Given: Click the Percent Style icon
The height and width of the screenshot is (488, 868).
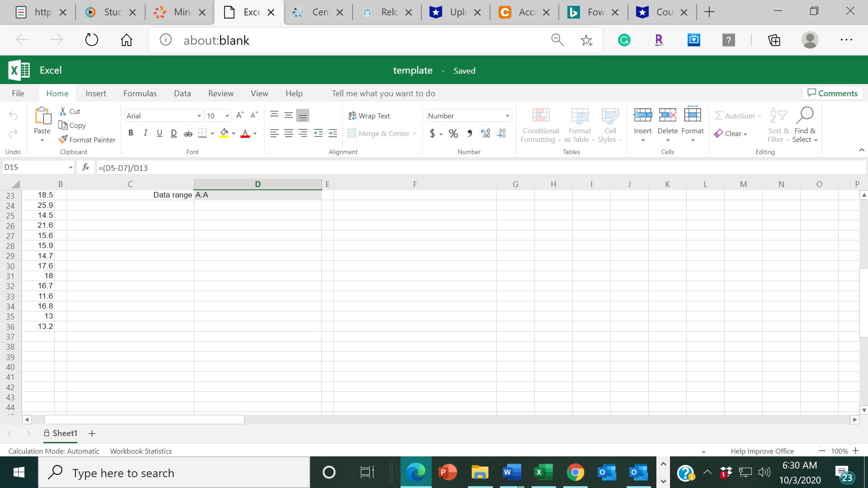Looking at the screenshot, I should pyautogui.click(x=453, y=133).
